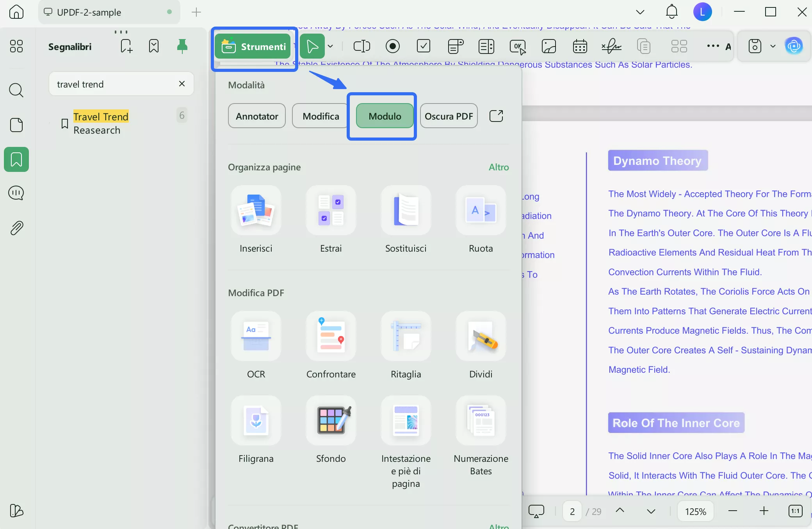Switch to Oscura PDF mode
812x529 pixels.
click(449, 116)
